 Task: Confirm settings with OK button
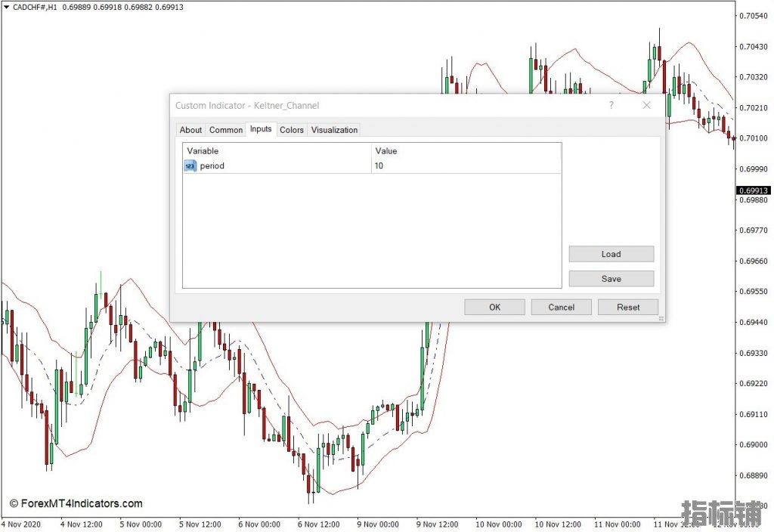(x=494, y=307)
